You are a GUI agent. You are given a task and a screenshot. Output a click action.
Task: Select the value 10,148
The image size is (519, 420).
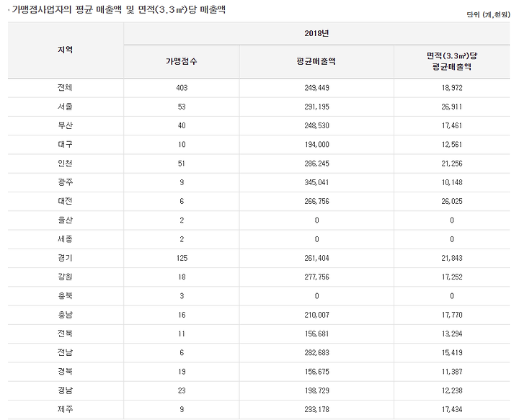click(x=452, y=182)
